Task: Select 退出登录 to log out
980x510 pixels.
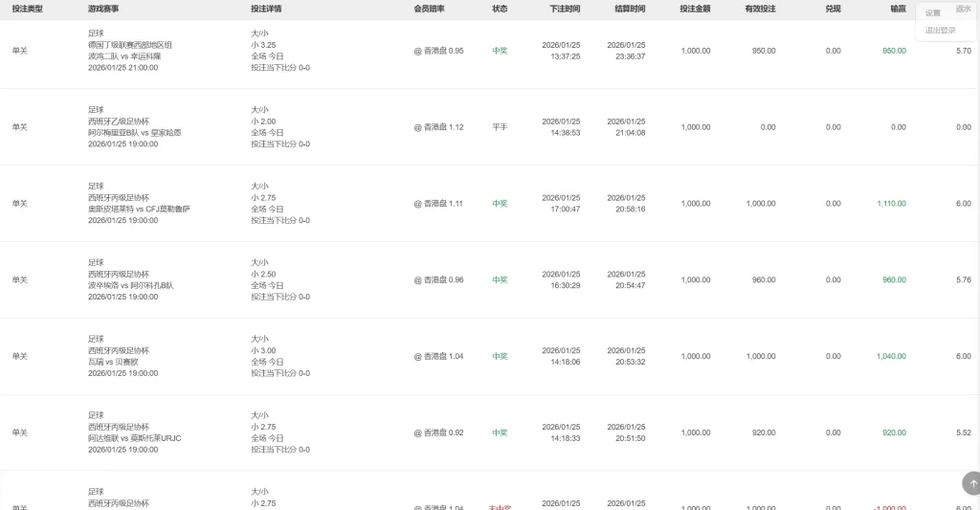Action: [940, 31]
